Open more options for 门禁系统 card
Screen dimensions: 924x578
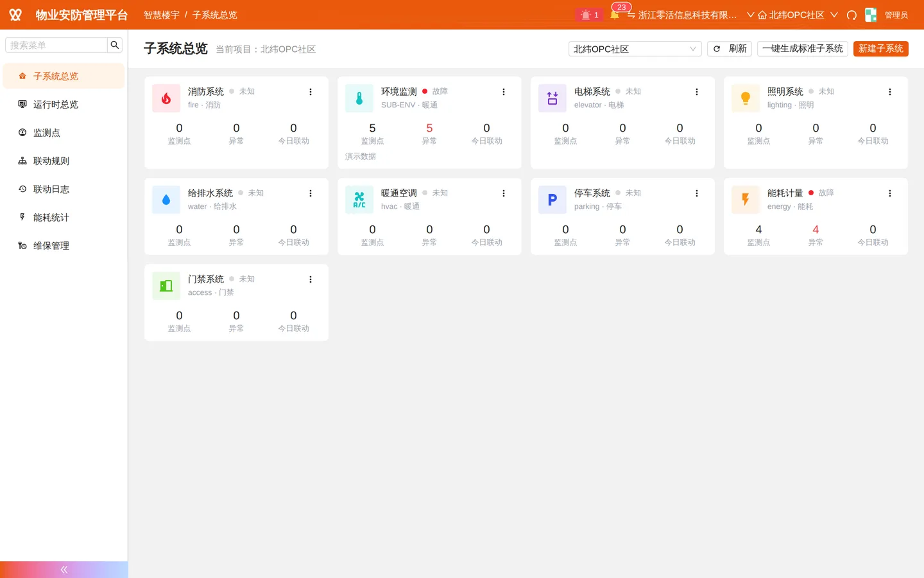click(311, 279)
